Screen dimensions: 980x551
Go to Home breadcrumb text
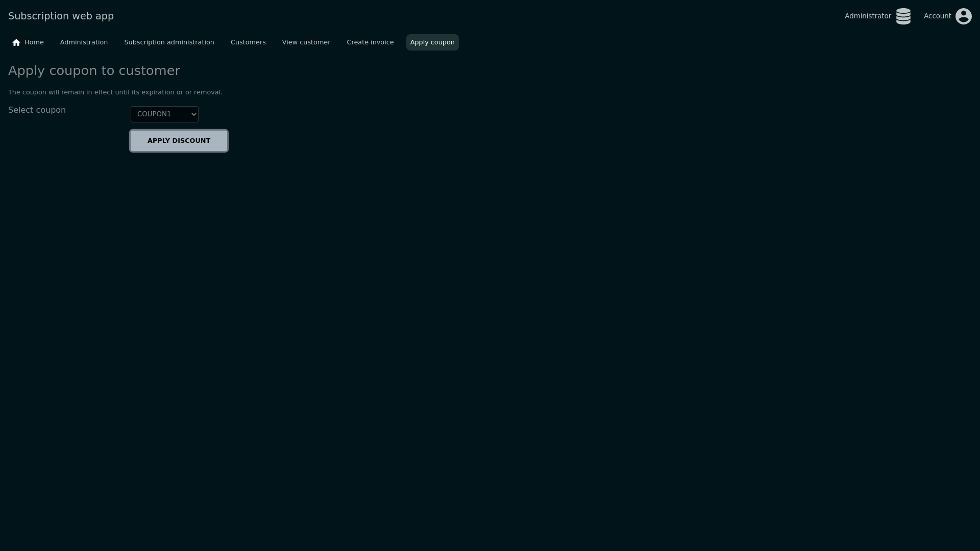point(34,42)
